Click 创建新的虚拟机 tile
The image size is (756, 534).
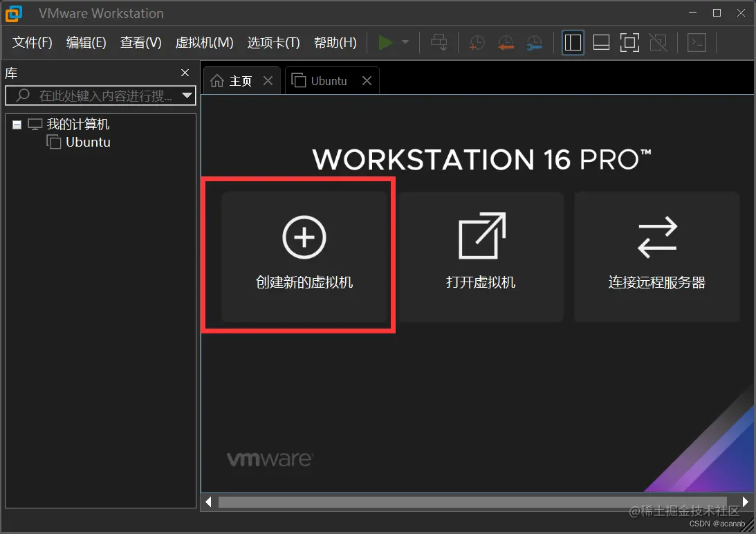click(x=304, y=257)
